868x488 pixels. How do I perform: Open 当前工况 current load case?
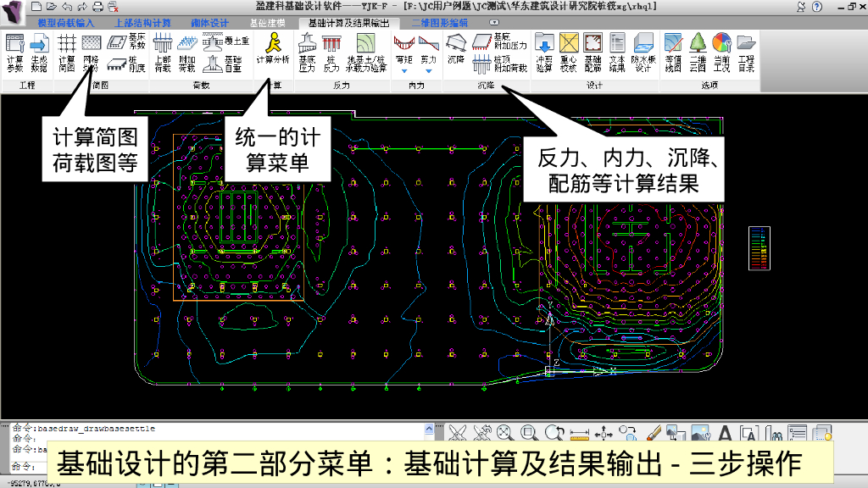[722, 53]
